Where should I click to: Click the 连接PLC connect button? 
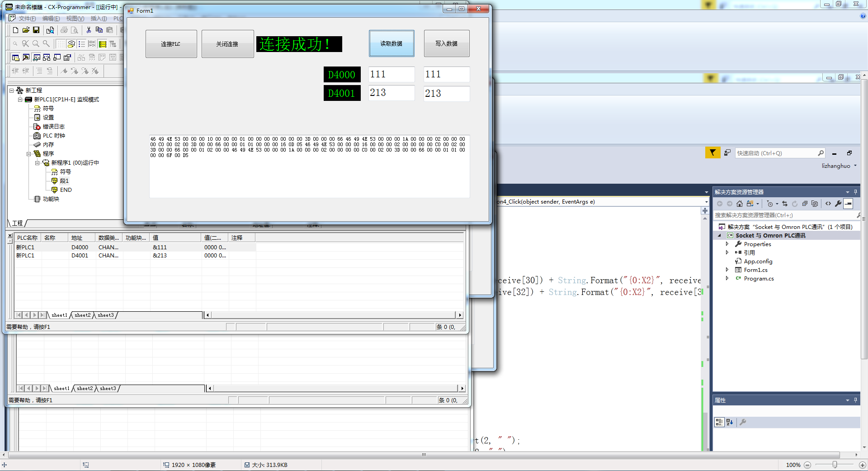(x=171, y=44)
